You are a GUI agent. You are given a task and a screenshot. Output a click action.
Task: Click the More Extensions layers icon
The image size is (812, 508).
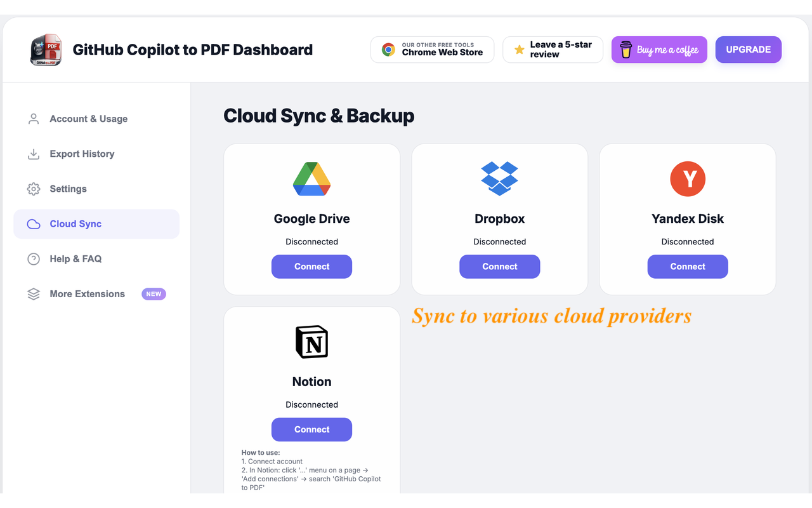coord(34,294)
